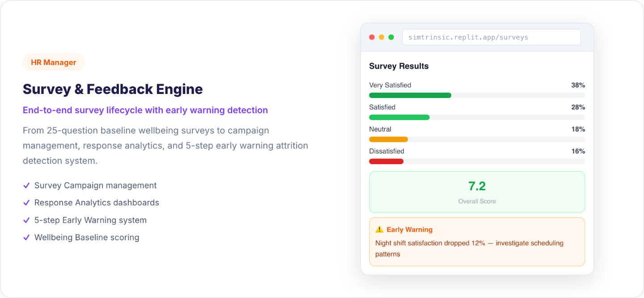The height and width of the screenshot is (298, 644).
Task: Click the checkmark beside Wellbeing Baseline scoring
Action: click(26, 237)
